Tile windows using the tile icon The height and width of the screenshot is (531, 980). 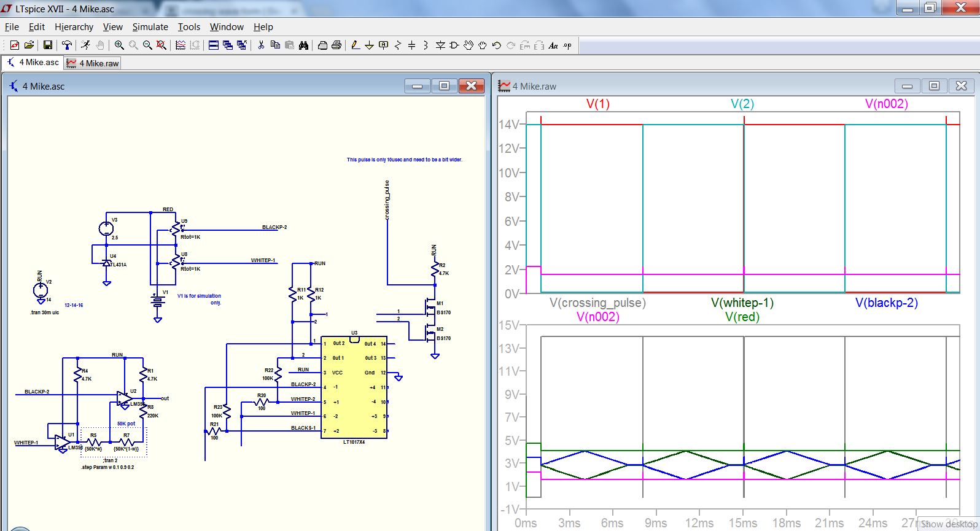click(x=214, y=45)
